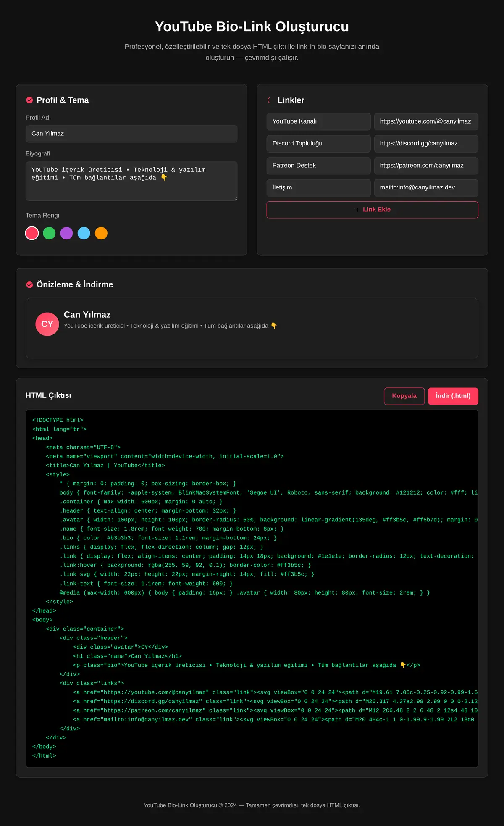Click the "Profil & Tema" section heading
This screenshot has width=504, height=826.
click(x=63, y=100)
